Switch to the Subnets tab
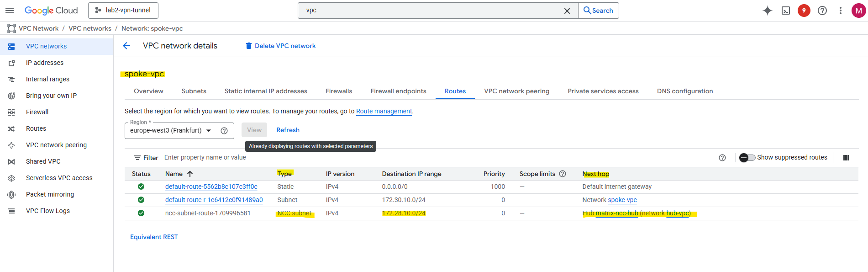Image resolution: width=868 pixels, height=272 pixels. click(194, 91)
